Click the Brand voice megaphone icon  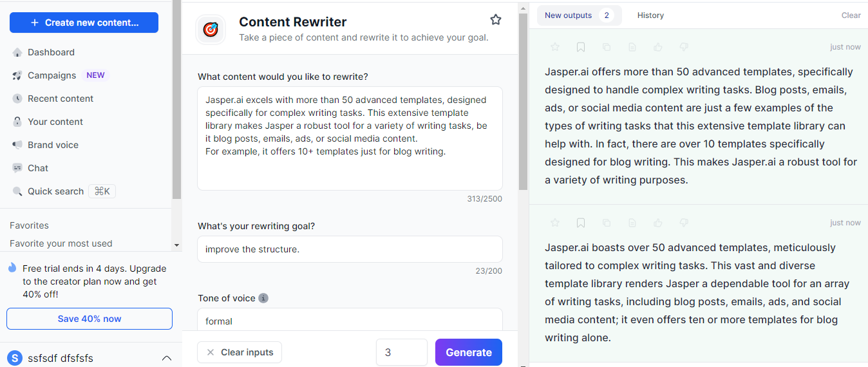[x=17, y=145]
